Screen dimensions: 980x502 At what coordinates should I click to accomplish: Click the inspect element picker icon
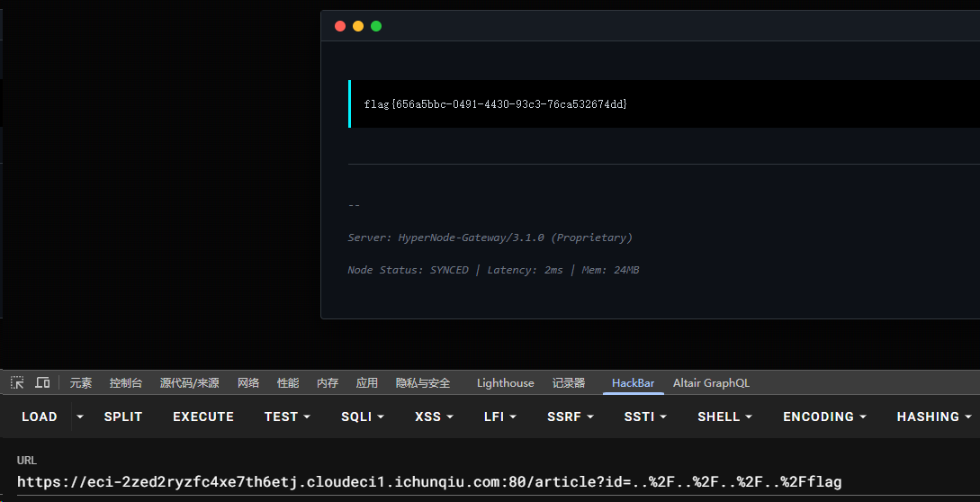(17, 382)
